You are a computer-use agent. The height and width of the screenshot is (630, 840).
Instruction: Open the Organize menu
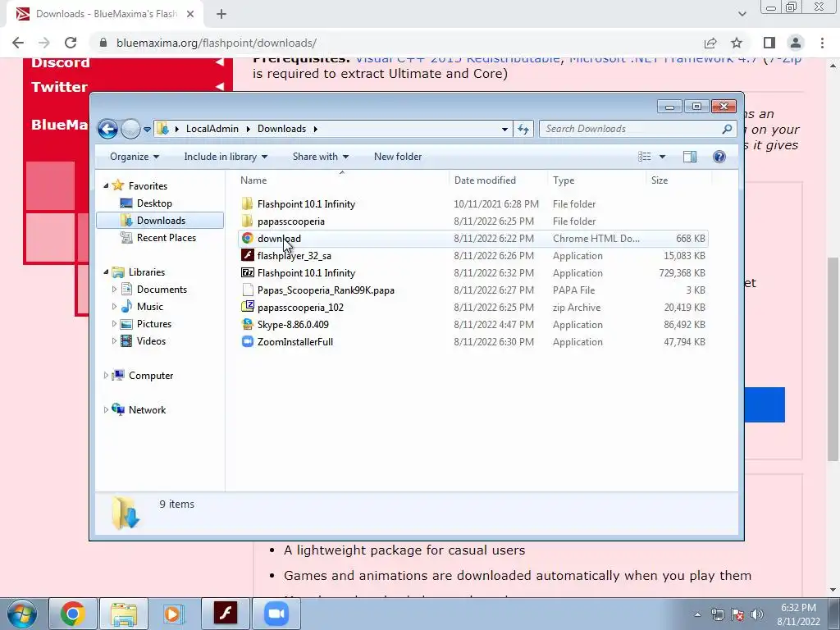point(135,157)
